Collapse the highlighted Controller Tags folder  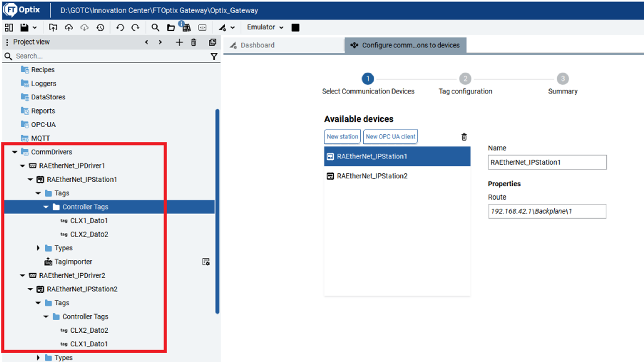[x=46, y=207]
